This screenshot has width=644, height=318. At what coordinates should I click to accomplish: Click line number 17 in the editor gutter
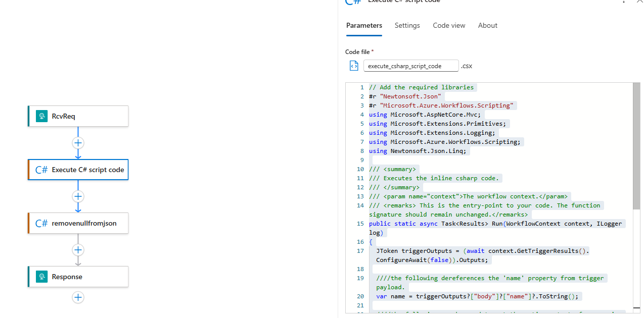click(x=360, y=251)
